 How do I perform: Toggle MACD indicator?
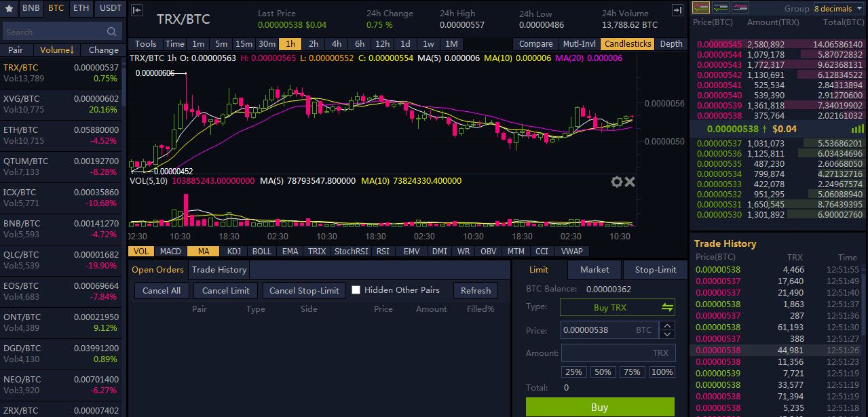tap(170, 251)
